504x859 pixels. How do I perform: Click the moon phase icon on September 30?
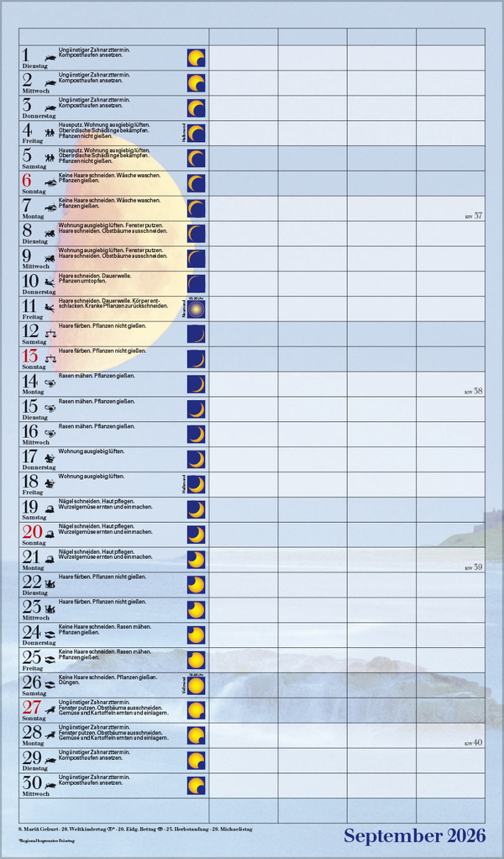coord(196,786)
